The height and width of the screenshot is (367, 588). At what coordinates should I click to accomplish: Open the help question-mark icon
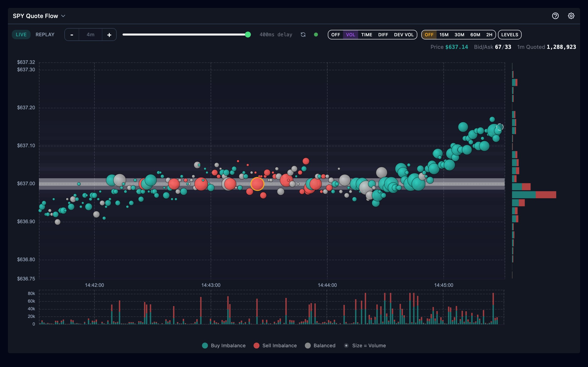555,16
